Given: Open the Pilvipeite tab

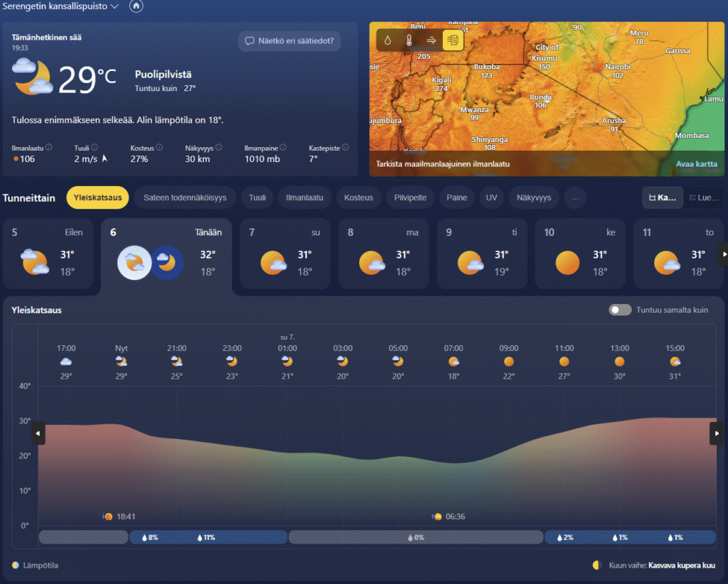Looking at the screenshot, I should coord(411,198).
